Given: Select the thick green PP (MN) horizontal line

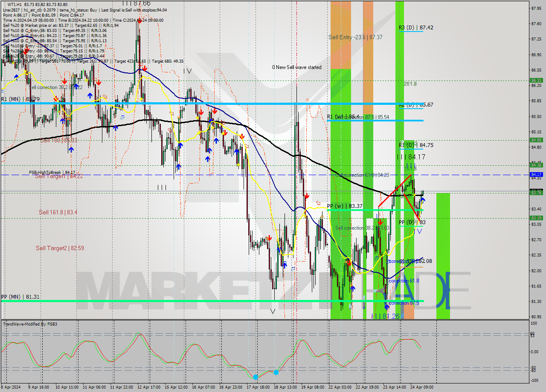Looking at the screenshot, I should [212, 301].
